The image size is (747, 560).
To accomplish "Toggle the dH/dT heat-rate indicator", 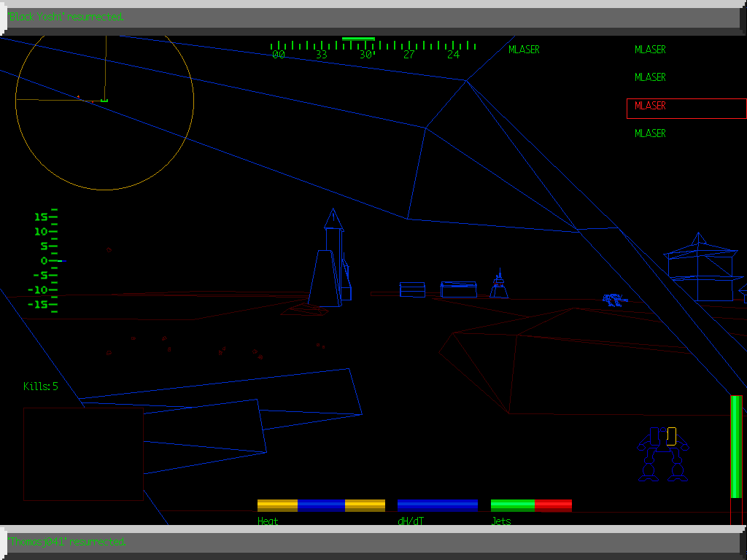I will pyautogui.click(x=437, y=504).
